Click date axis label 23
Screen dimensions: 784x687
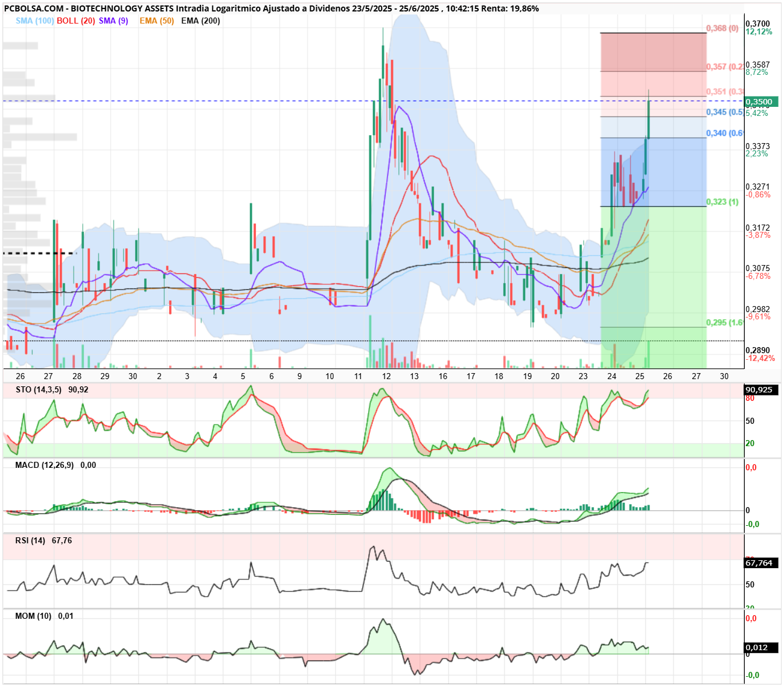coord(583,376)
